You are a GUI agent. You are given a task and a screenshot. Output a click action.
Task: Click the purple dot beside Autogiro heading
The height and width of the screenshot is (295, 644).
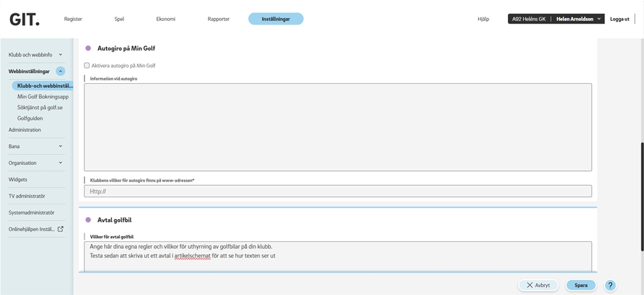pos(88,48)
